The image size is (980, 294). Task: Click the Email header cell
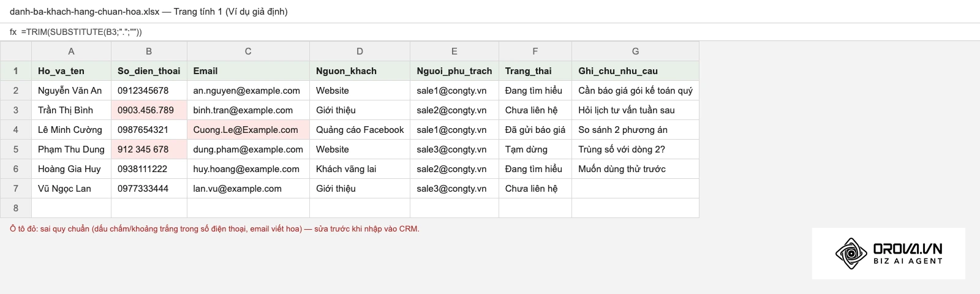[x=248, y=71]
